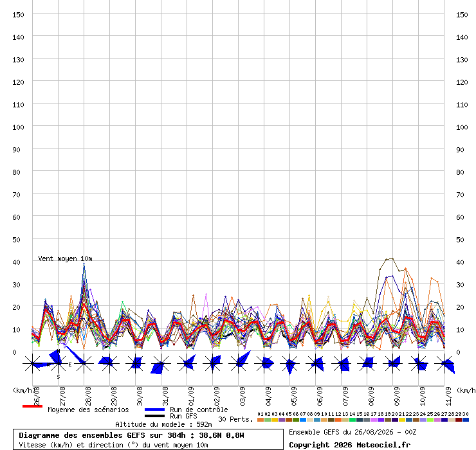Click the 31/08 date axis label
Screen dimensions: 476x450
point(165,396)
